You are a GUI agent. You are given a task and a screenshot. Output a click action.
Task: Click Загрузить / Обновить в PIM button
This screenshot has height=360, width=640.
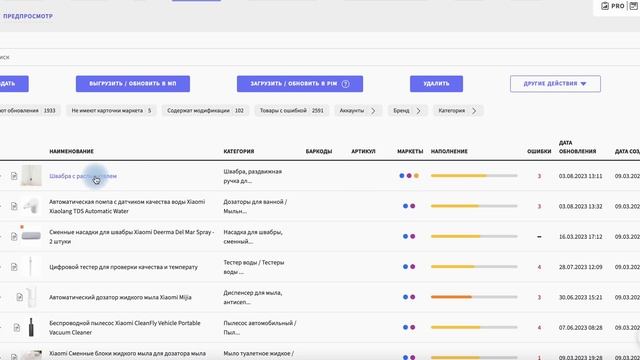(300, 84)
